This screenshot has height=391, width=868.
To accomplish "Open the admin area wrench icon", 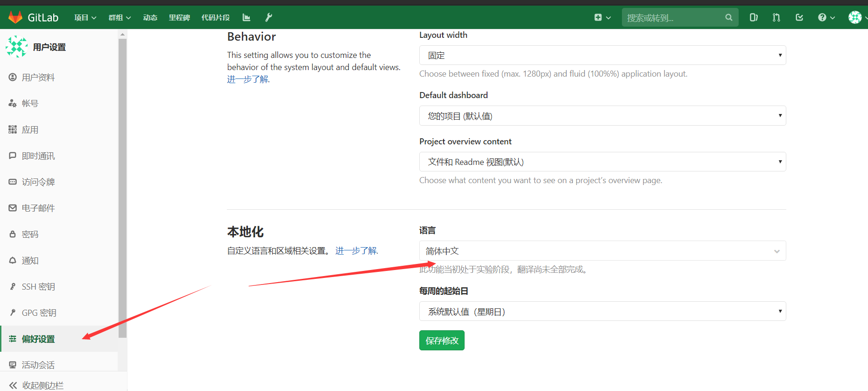I will (x=268, y=17).
